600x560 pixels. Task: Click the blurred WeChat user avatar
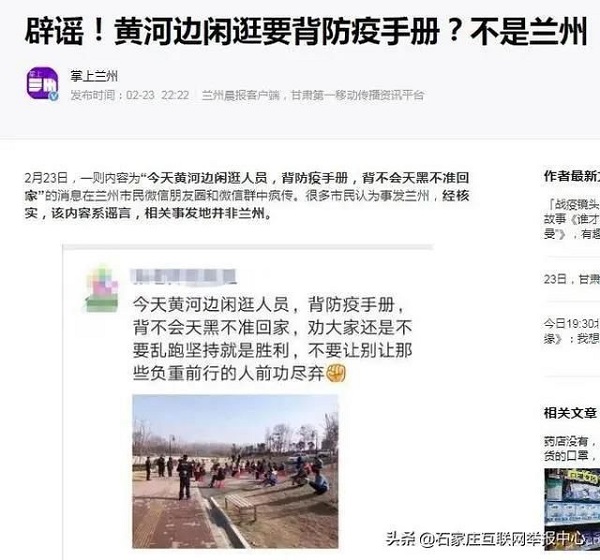coord(102,290)
